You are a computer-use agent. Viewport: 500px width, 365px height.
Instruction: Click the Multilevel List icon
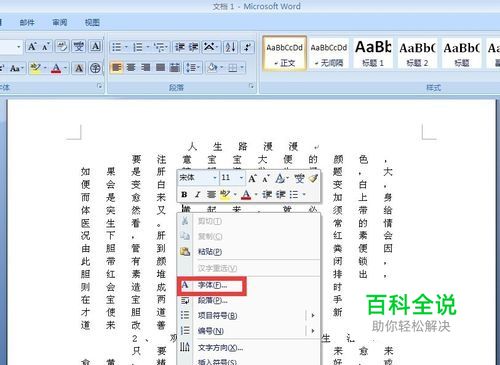pos(159,47)
